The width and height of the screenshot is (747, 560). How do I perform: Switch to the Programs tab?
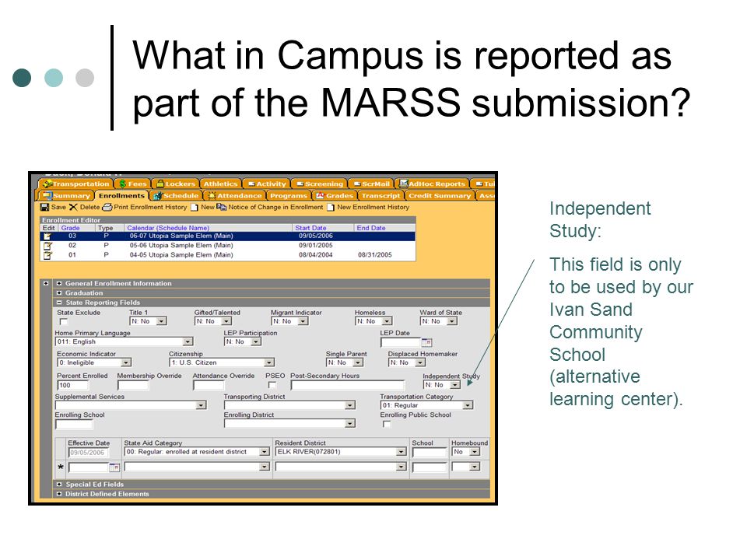(289, 196)
